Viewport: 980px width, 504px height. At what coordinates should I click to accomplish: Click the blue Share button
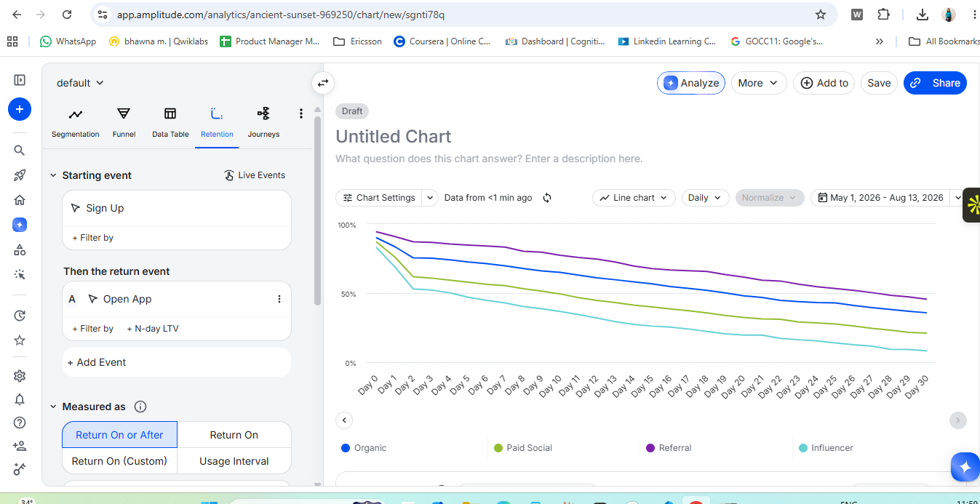tap(936, 83)
